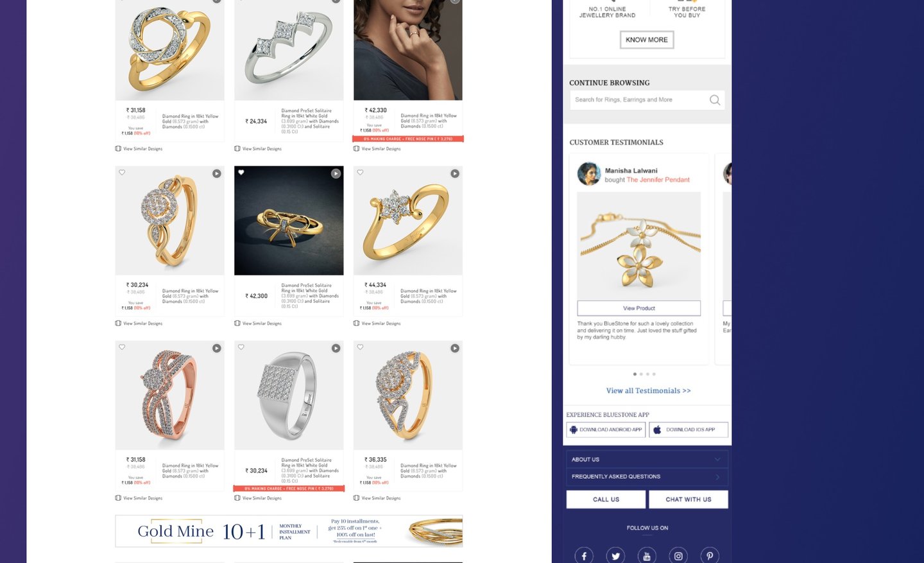
Task: Click Download Android App button
Action: 606,429
